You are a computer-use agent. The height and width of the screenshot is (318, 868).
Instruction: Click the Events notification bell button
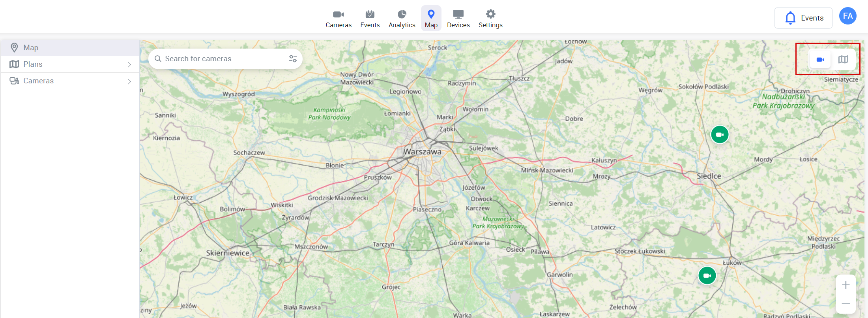click(803, 18)
